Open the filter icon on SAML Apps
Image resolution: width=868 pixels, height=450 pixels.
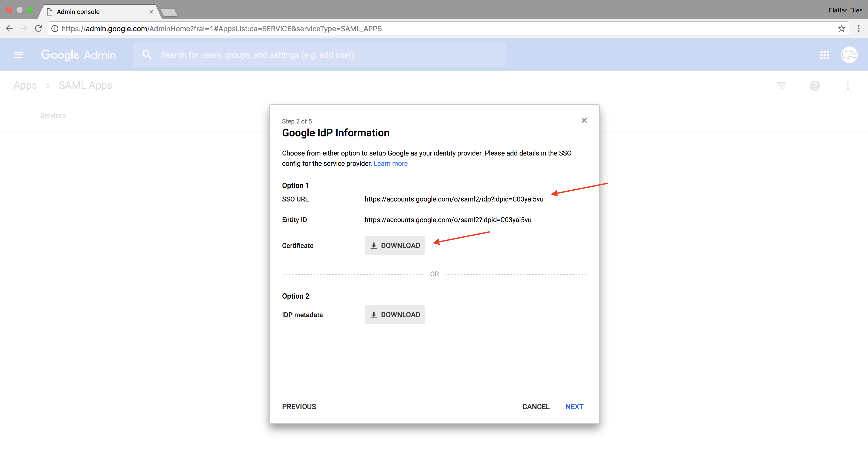point(781,85)
